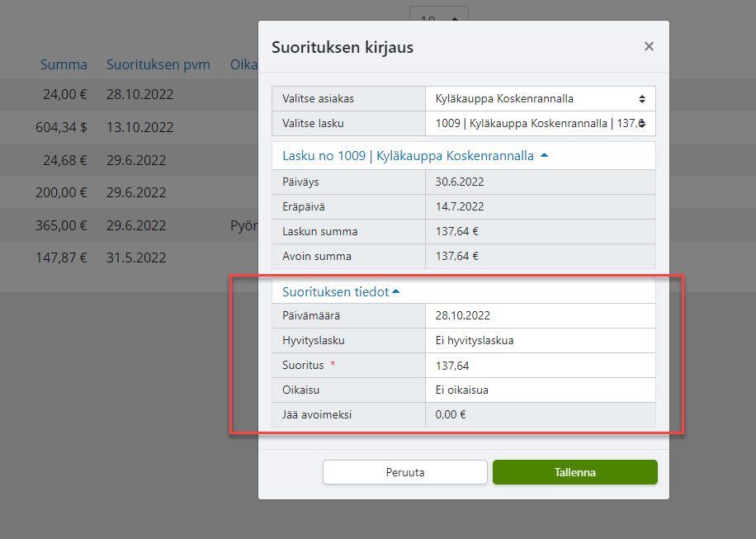Open the page size selector at top
The image size is (756, 539).
(x=438, y=18)
